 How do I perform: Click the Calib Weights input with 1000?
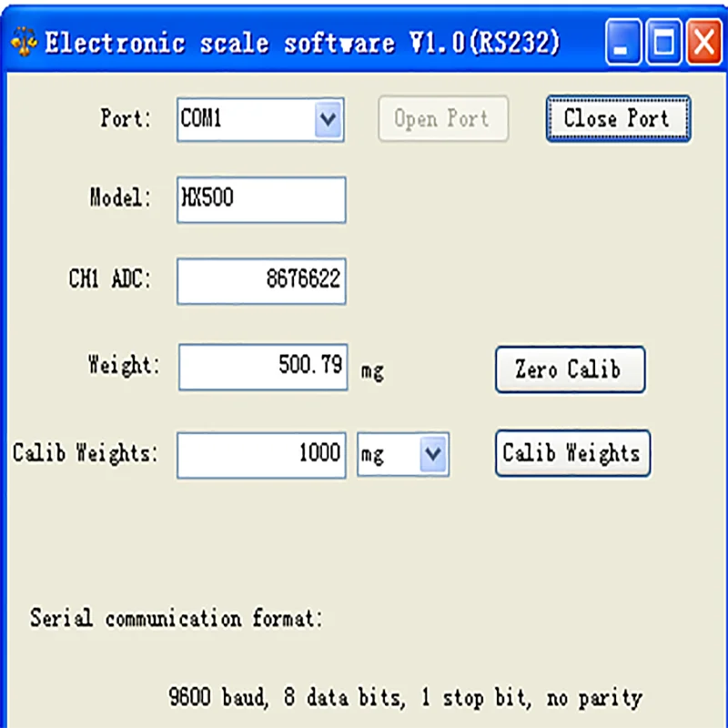point(261,455)
